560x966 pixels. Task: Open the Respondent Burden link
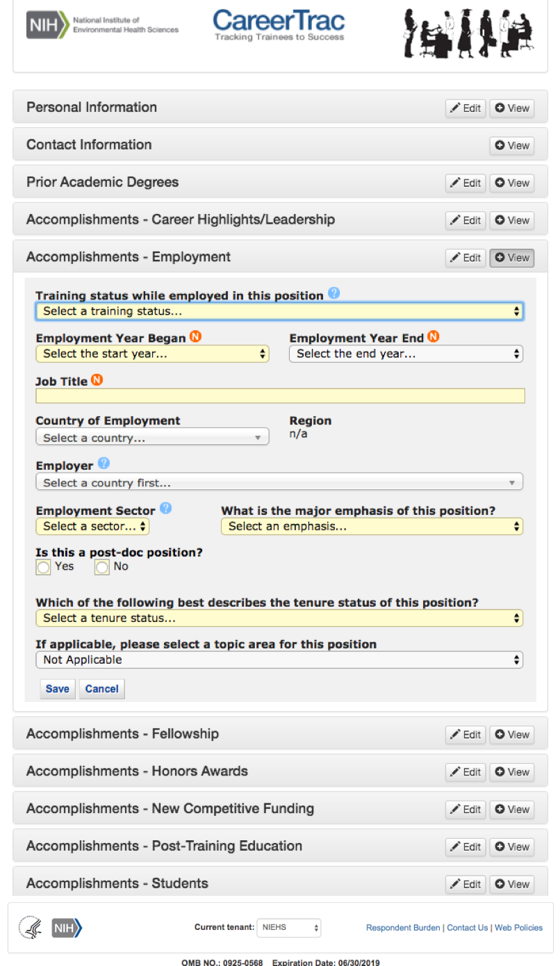tap(403, 928)
